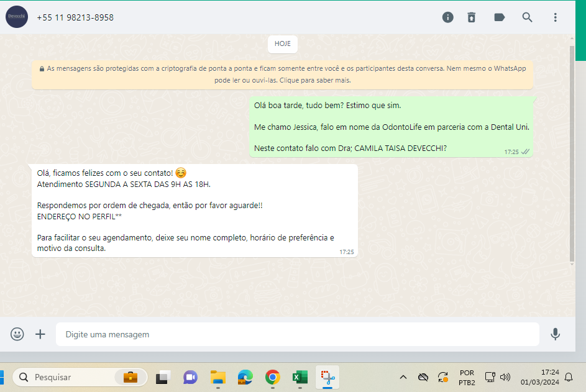Open File Explorer from taskbar

coord(217,377)
